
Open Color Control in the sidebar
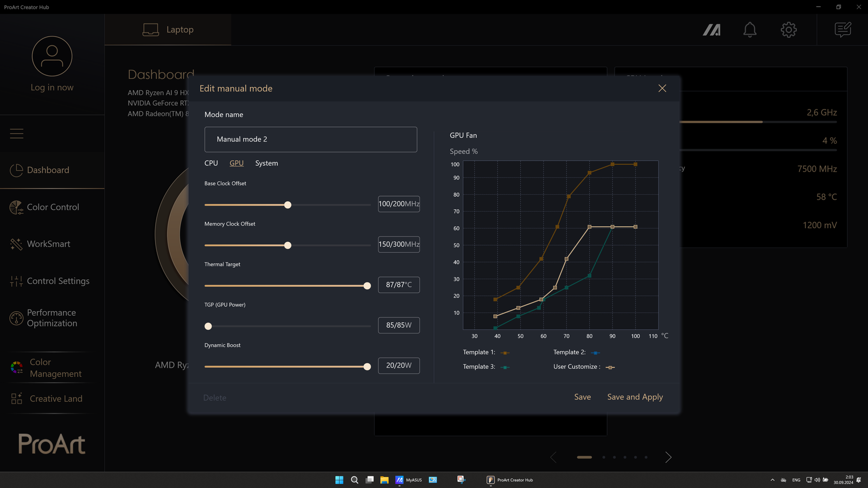tap(52, 207)
